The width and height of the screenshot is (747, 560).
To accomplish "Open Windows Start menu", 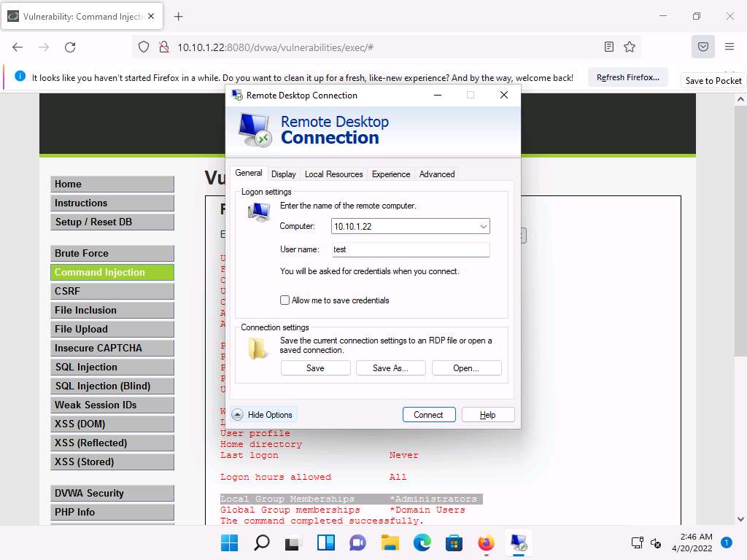I will [229, 543].
